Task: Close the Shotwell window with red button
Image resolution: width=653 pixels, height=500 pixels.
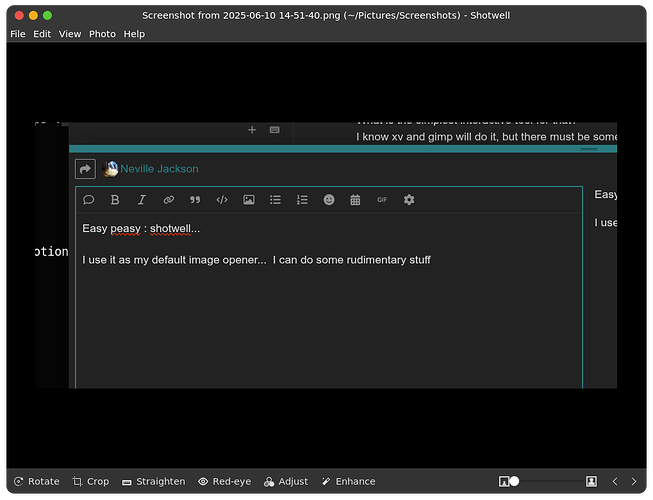Action: pos(19,16)
